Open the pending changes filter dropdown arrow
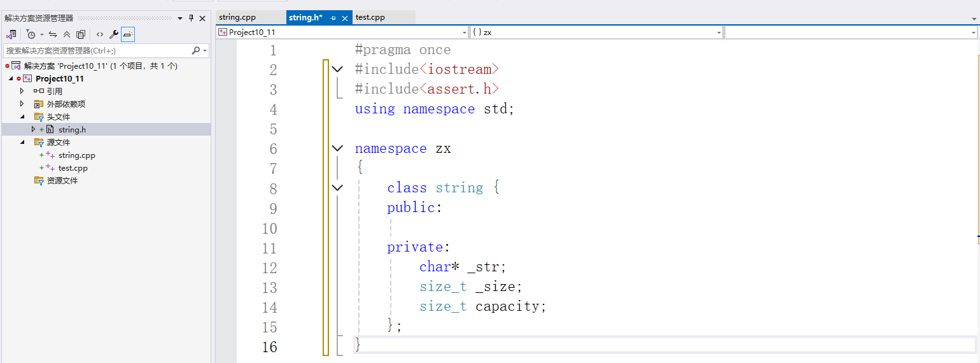 tap(42, 34)
